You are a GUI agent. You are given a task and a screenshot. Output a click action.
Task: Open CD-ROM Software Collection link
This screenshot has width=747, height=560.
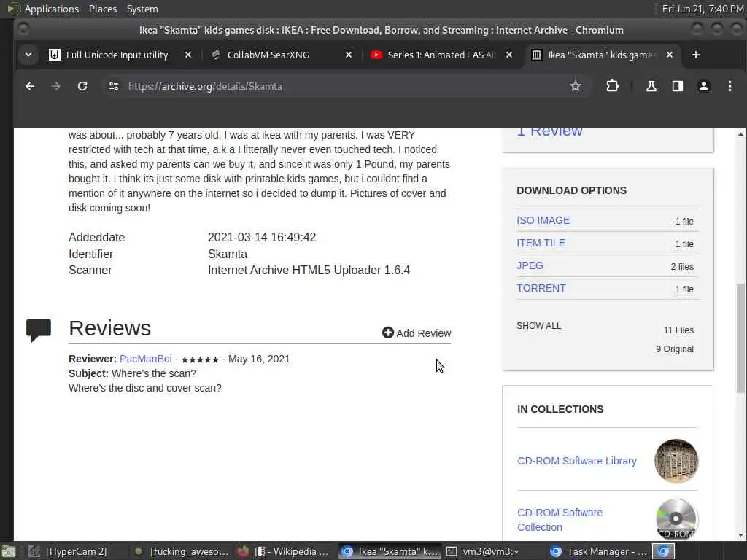[x=560, y=520]
